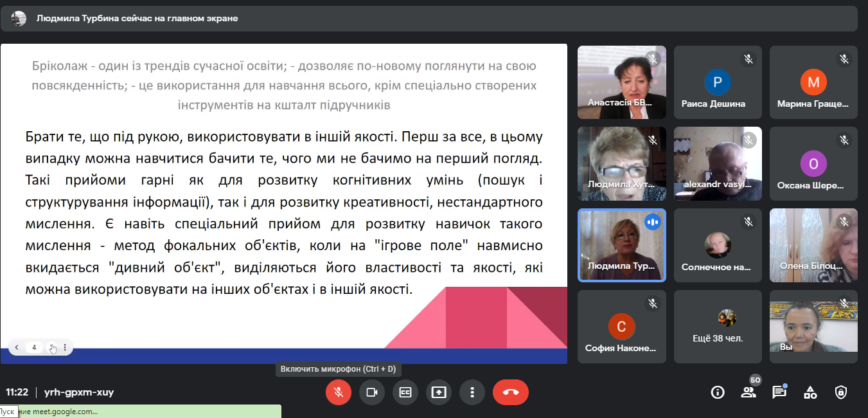868x418 pixels.
Task: Open the slide options three-dot menu
Action: [65, 348]
